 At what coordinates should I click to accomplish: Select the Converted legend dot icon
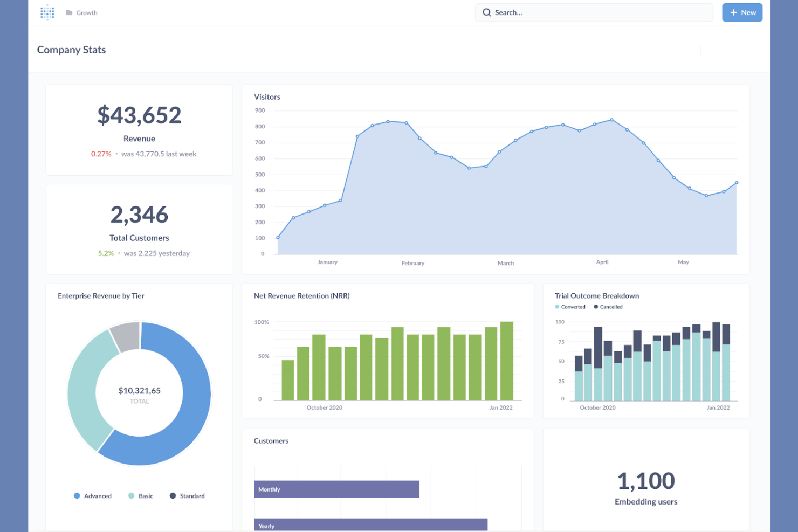point(556,307)
